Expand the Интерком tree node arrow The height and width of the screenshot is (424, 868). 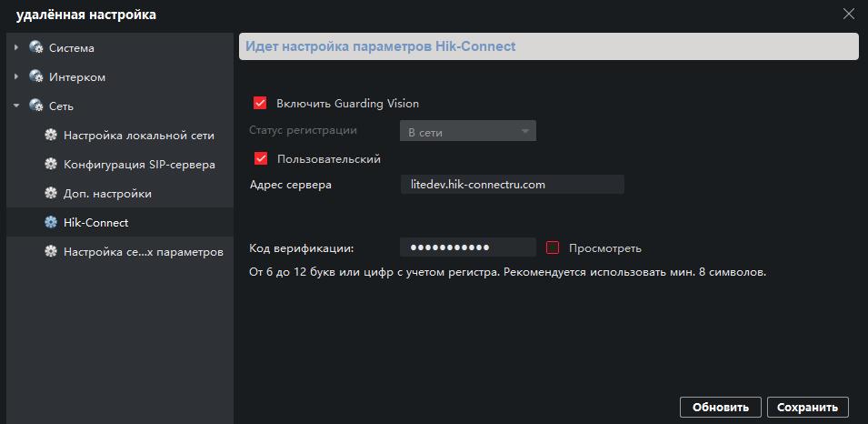click(x=16, y=76)
